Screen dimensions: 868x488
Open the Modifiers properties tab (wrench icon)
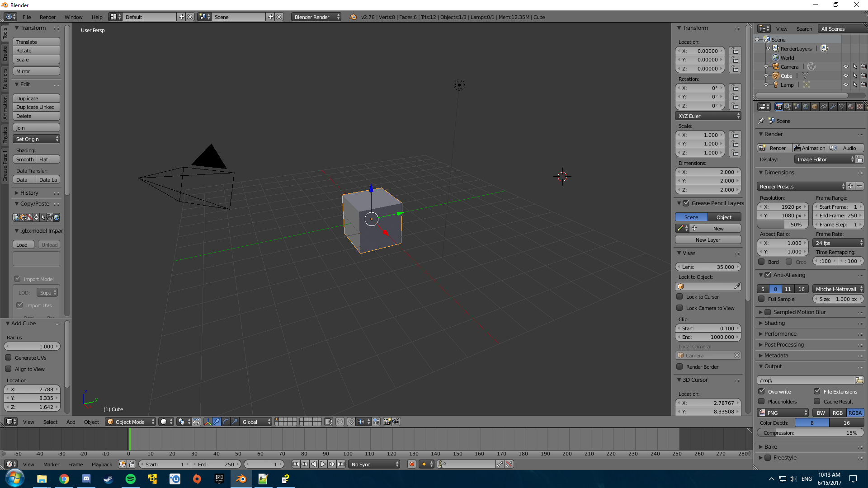point(833,107)
